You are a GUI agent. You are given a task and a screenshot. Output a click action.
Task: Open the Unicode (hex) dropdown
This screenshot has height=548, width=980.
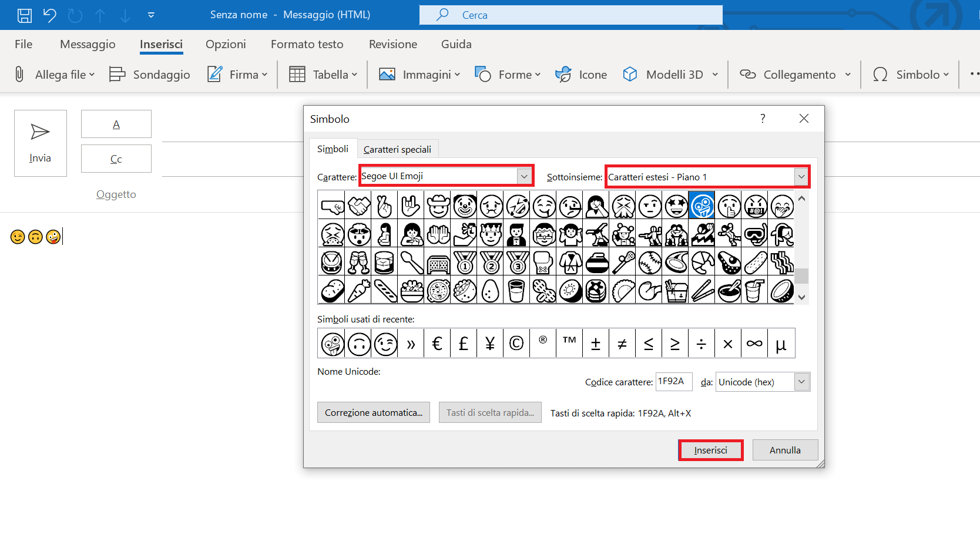coord(801,382)
